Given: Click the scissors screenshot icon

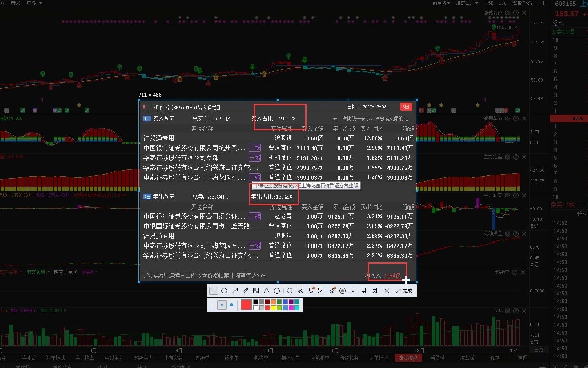Looking at the screenshot, I should [x=300, y=291].
